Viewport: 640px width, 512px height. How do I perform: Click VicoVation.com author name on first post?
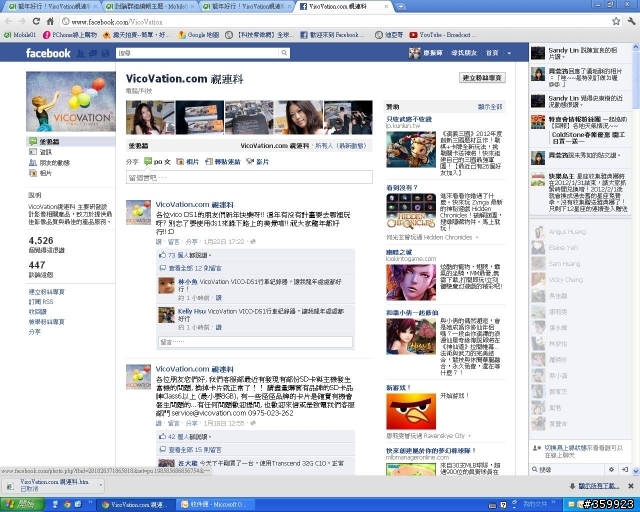(194, 205)
